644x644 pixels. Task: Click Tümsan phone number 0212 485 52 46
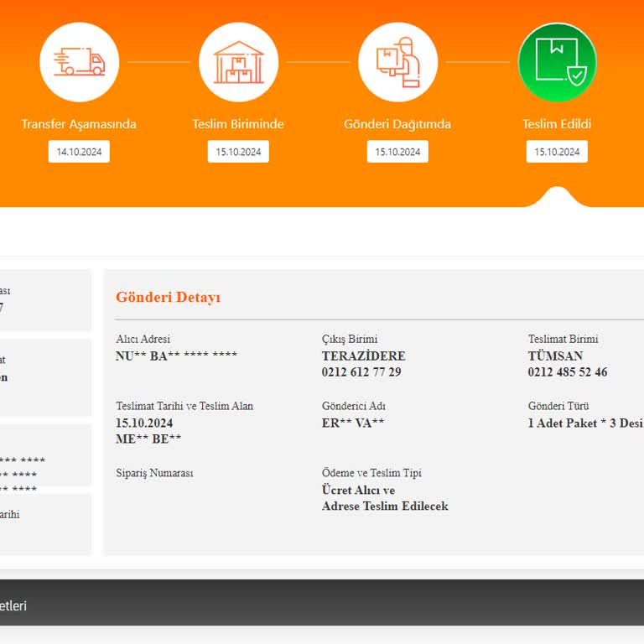[x=568, y=372]
